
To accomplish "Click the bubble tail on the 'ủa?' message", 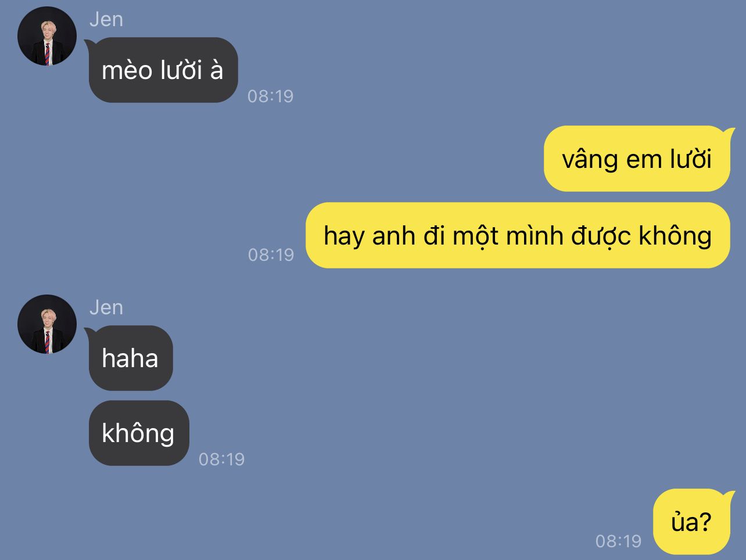I will coord(729,496).
